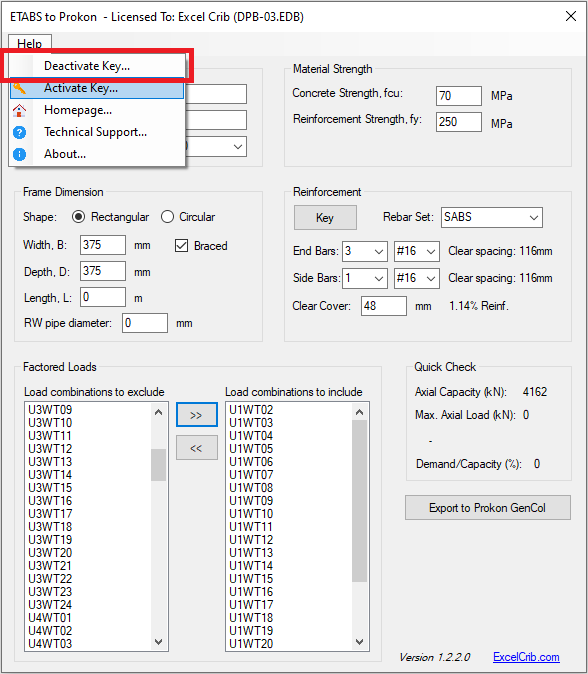Open the Help menu
Viewport: 588px width, 674px height.
[x=30, y=43]
